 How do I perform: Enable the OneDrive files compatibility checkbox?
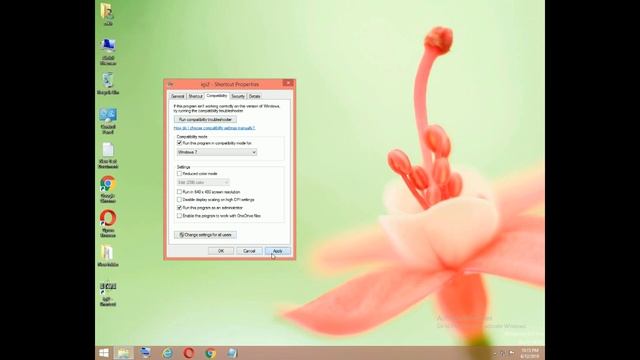tap(179, 216)
